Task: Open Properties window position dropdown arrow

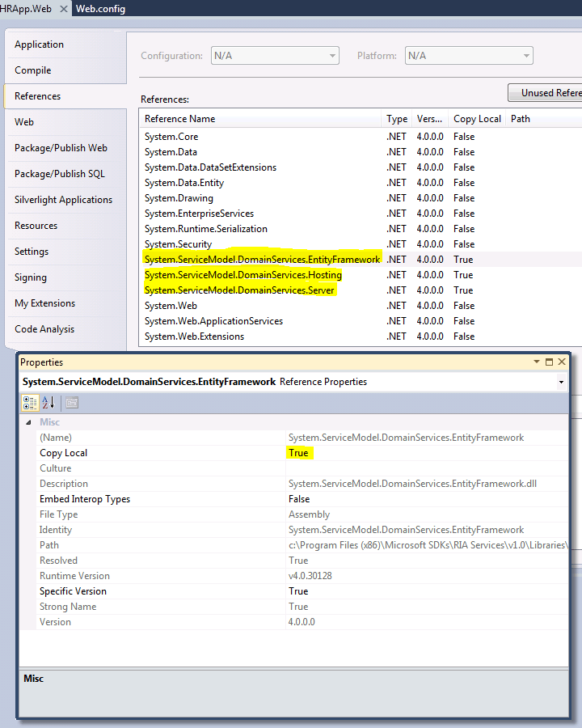Action: [537, 362]
